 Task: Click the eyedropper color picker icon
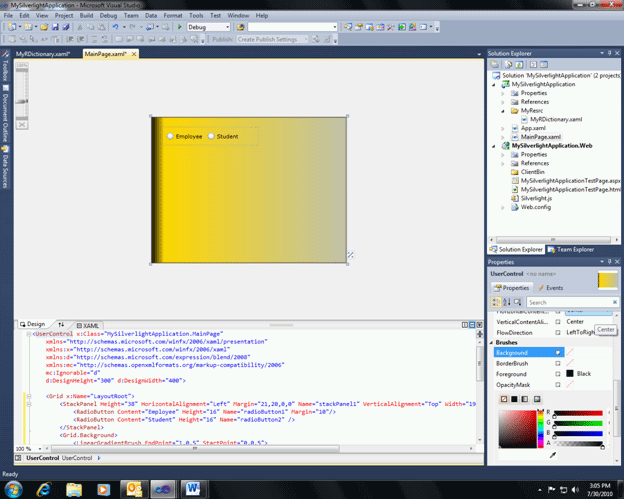[553, 455]
